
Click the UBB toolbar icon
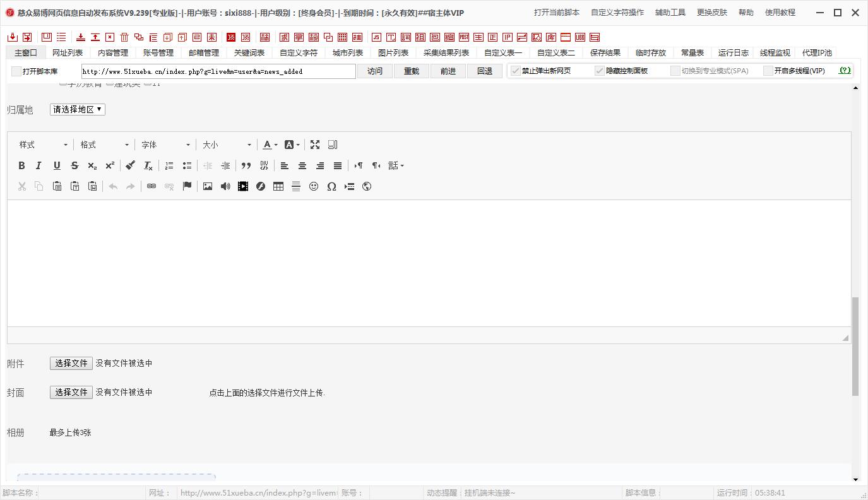click(x=580, y=37)
